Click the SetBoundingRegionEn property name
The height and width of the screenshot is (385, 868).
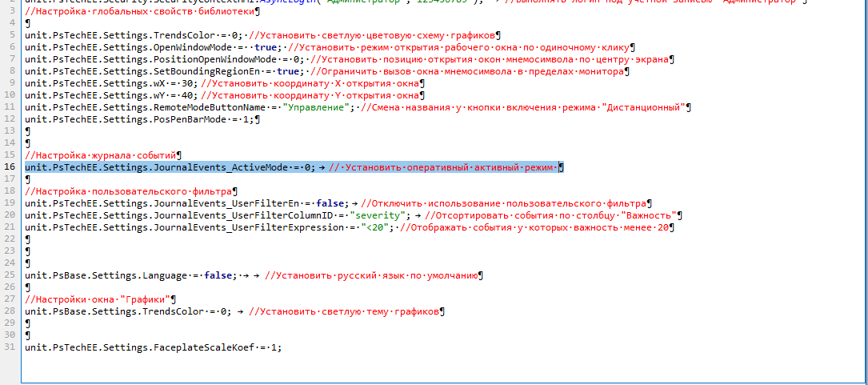point(202,71)
